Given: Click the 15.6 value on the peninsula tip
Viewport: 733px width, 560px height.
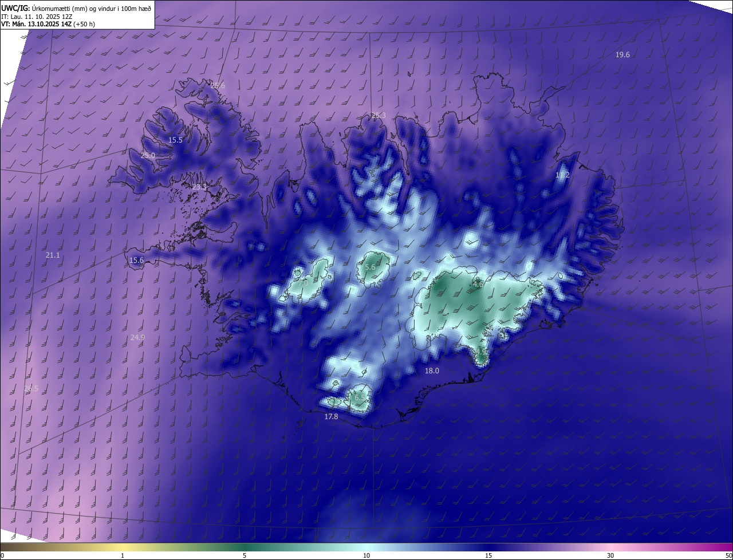Looking at the screenshot, I should tap(136, 261).
